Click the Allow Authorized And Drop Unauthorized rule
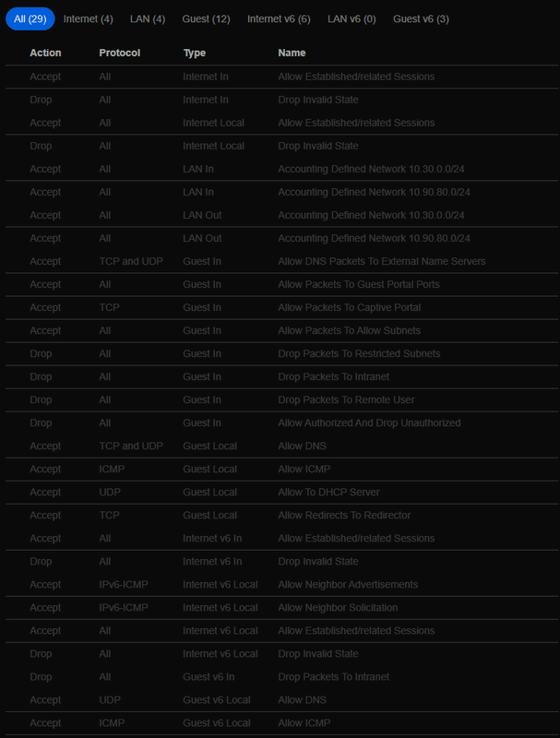This screenshot has height=738, width=560. (x=369, y=423)
